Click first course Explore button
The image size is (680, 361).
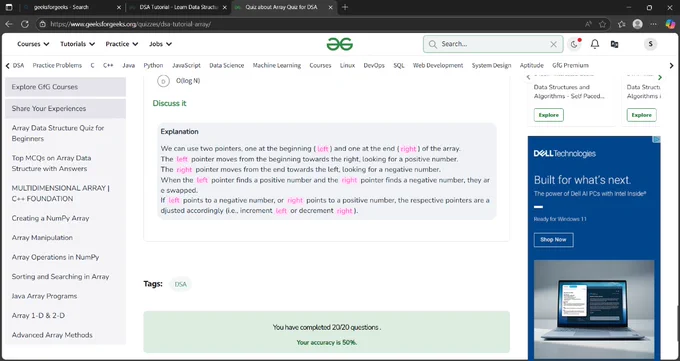click(x=549, y=115)
